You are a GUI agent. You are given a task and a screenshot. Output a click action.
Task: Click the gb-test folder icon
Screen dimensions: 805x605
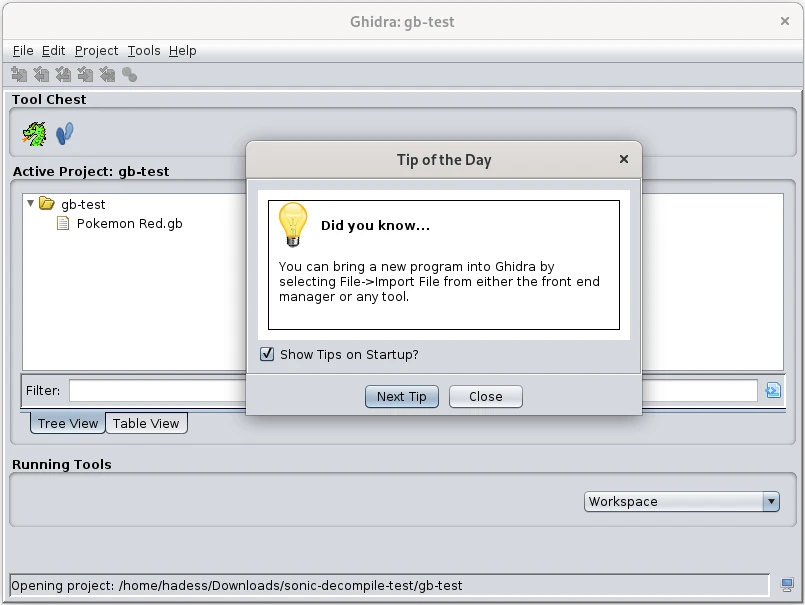[x=47, y=204]
